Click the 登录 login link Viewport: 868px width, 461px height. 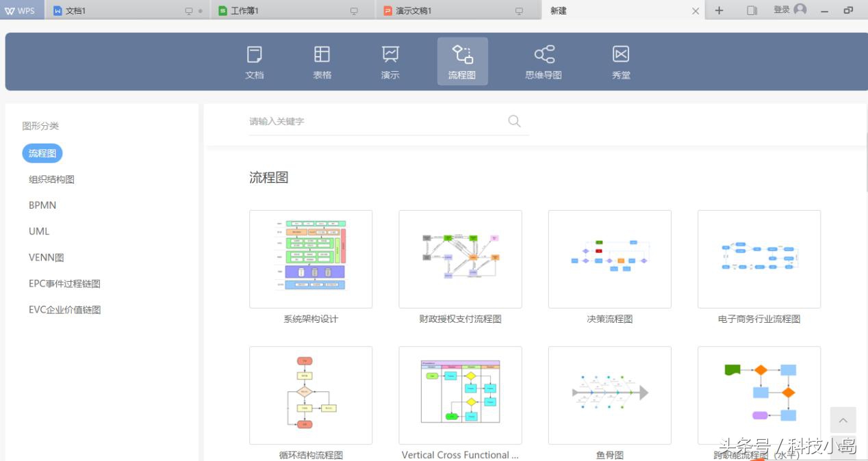(780, 10)
